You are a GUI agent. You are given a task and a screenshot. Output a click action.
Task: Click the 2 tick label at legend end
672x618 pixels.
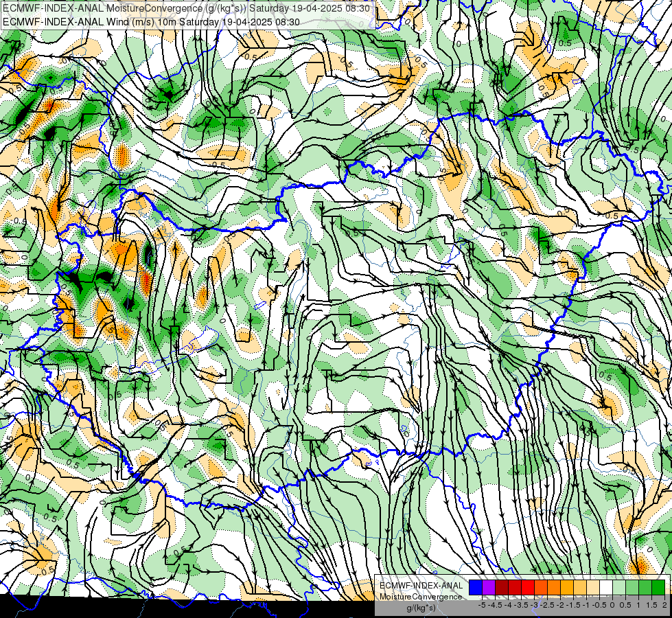pos(664,605)
